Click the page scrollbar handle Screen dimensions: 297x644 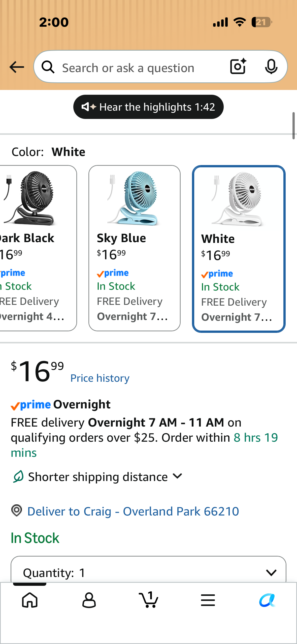(293, 126)
